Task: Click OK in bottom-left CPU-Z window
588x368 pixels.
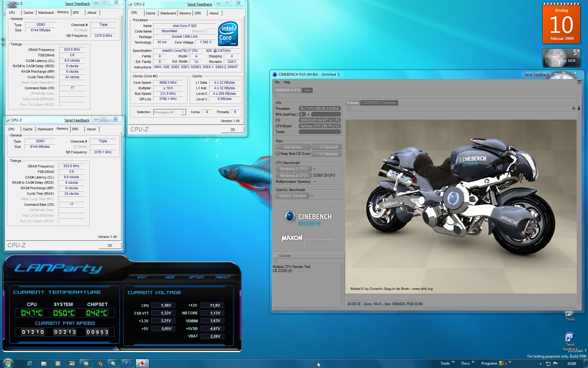Action: coord(110,246)
